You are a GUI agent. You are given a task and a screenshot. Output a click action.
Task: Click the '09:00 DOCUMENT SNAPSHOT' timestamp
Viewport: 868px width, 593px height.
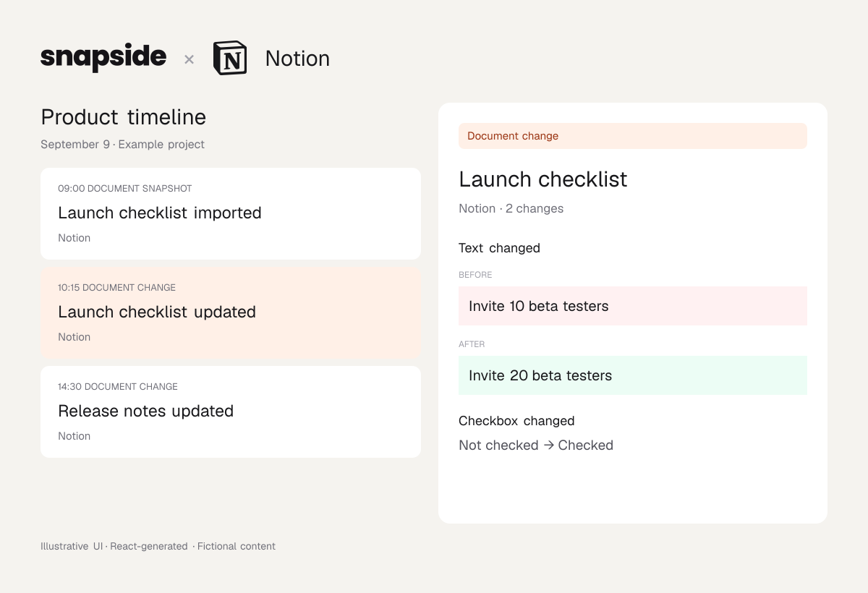pos(125,189)
